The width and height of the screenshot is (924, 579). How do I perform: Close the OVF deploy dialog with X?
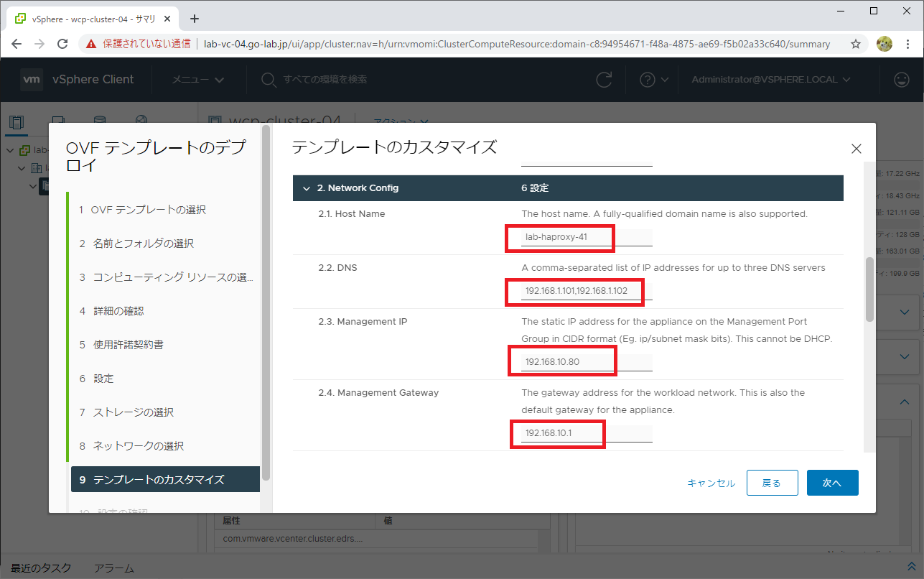pyautogui.click(x=856, y=149)
